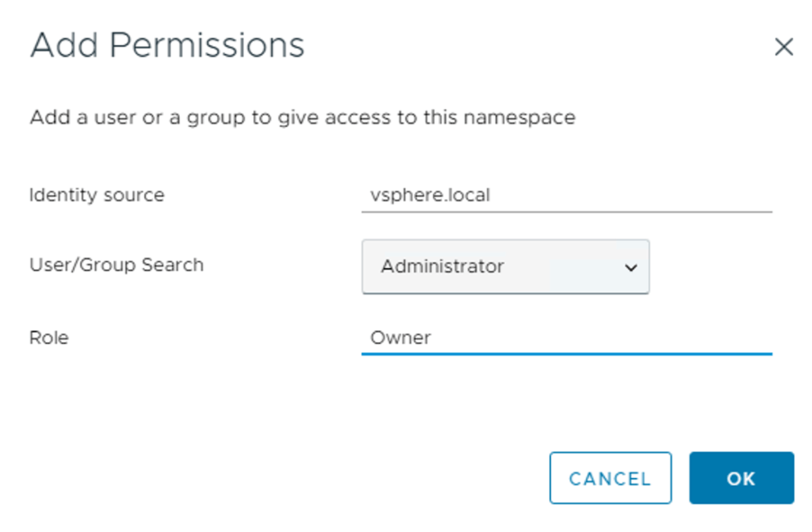This screenshot has width=812, height=532.
Task: Select the "vsphere.local" text value
Action: pyautogui.click(x=431, y=195)
